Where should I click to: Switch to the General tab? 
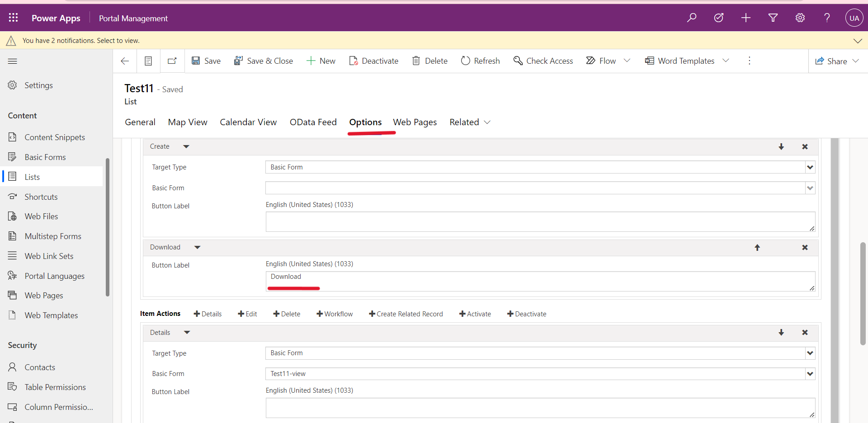[x=140, y=122]
